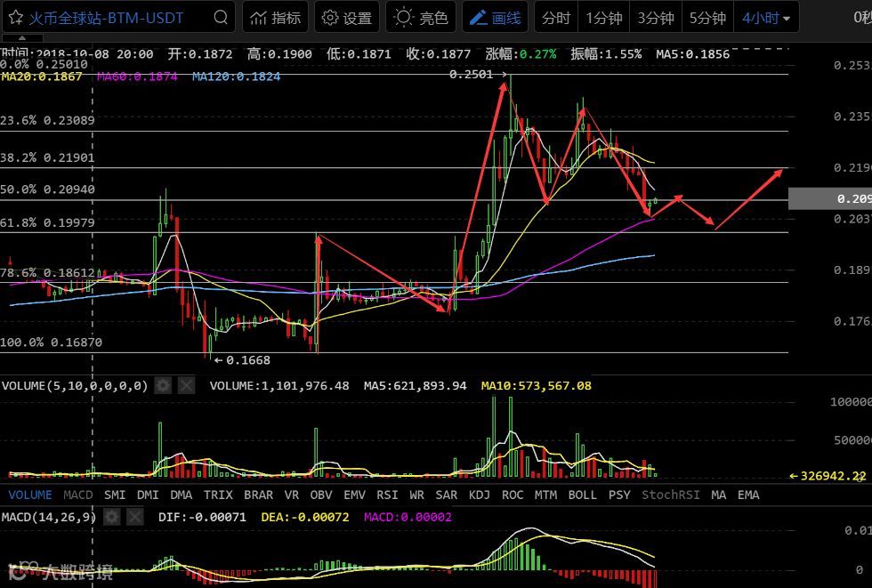Select the PSY indicator
The image size is (872, 588).
point(619,495)
